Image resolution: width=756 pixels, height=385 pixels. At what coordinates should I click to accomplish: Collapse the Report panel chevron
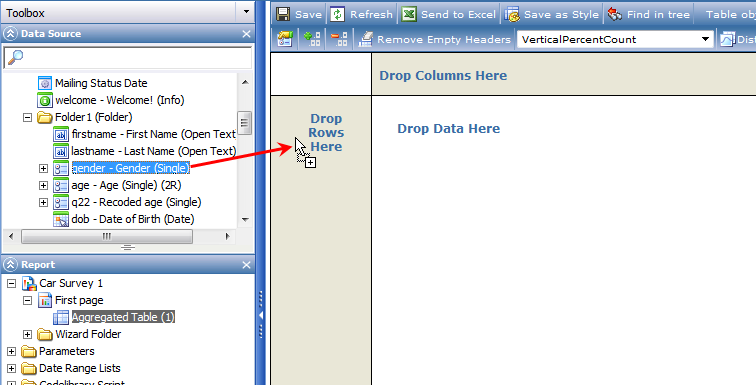click(x=10, y=265)
